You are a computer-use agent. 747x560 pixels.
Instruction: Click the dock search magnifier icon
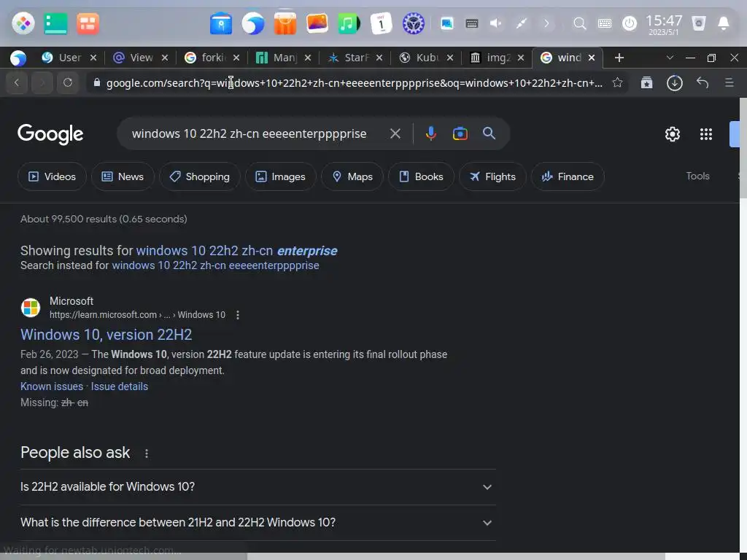pyautogui.click(x=579, y=23)
